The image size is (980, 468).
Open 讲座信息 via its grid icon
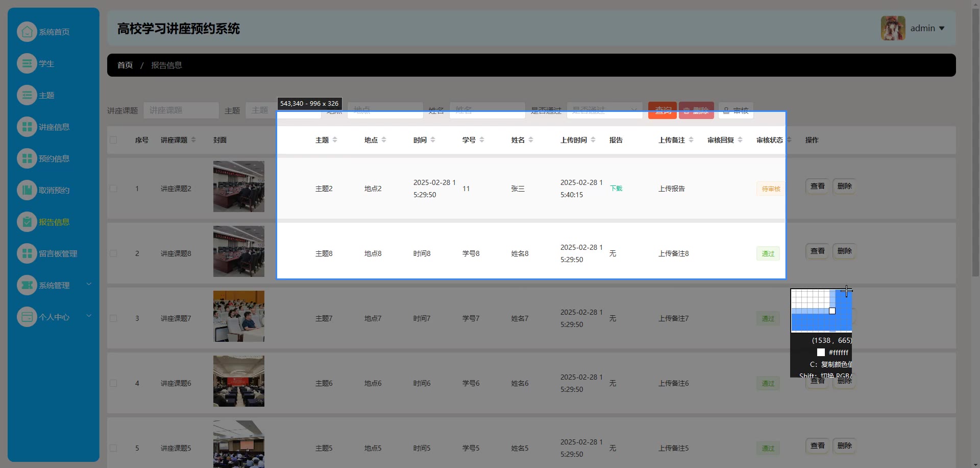(x=27, y=127)
